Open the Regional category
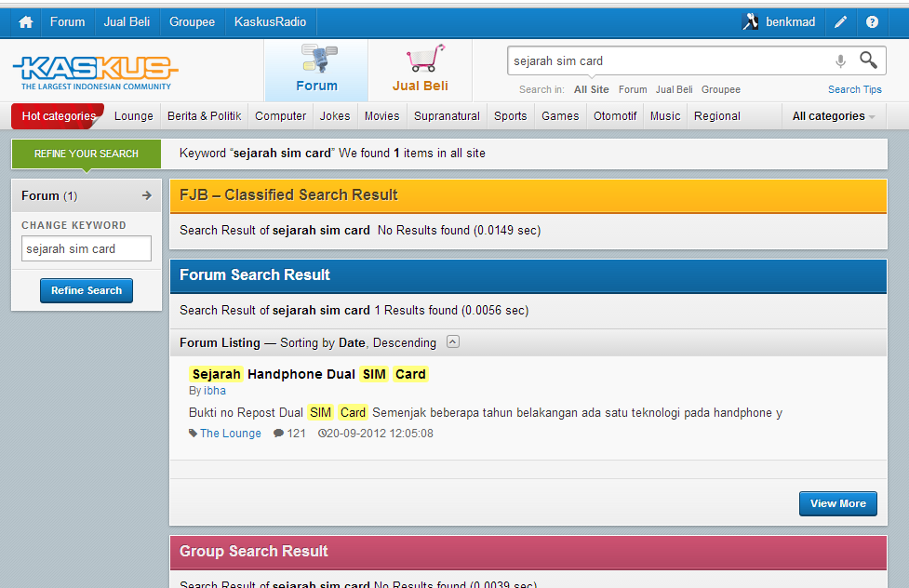Viewport: 909px width, 588px height. click(717, 116)
